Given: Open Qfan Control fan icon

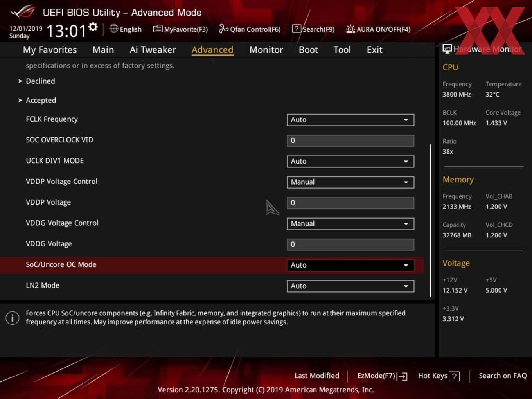Looking at the screenshot, I should pyautogui.click(x=223, y=29).
